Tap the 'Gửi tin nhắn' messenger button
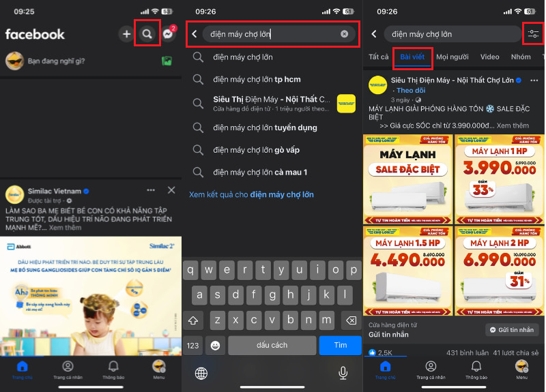 (x=512, y=330)
